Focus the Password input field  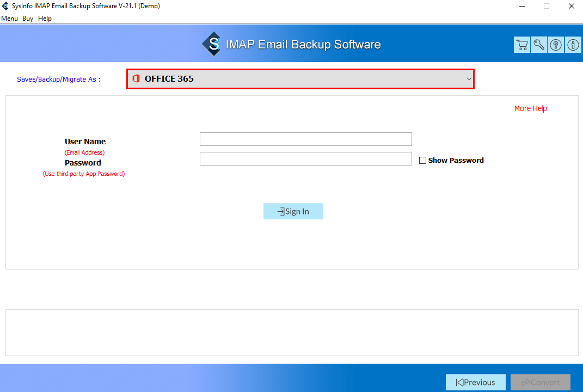305,159
